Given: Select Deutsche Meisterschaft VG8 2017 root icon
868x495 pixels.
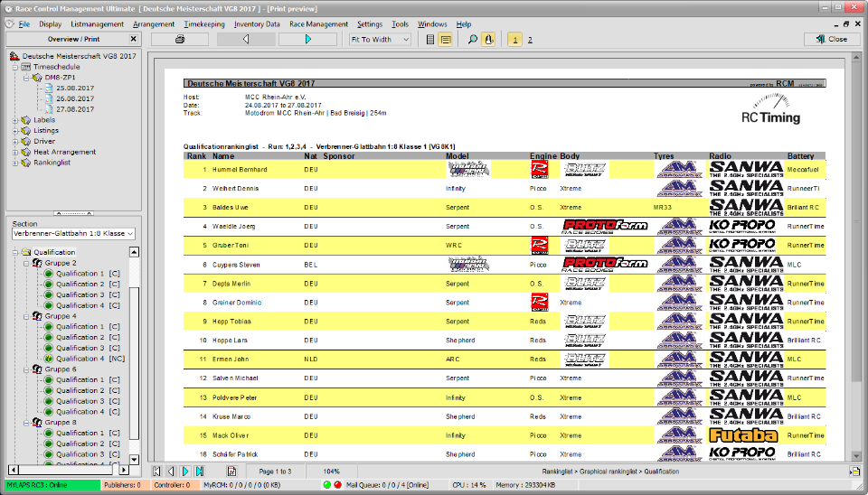Looking at the screenshot, I should 14,56.
